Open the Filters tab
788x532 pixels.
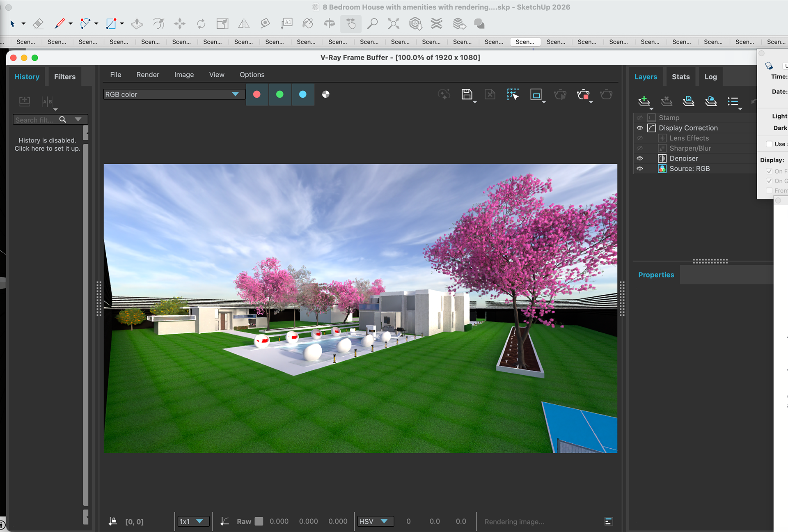coord(65,77)
